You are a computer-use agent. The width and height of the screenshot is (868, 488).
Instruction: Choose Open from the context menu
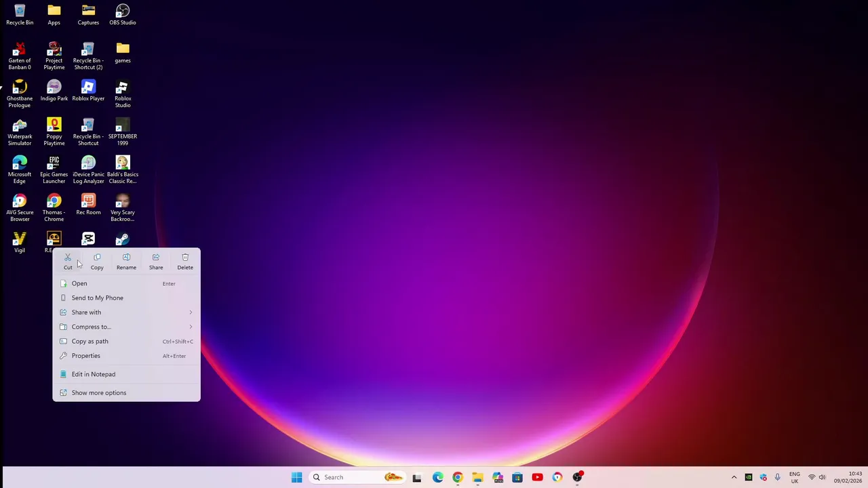tap(126, 283)
